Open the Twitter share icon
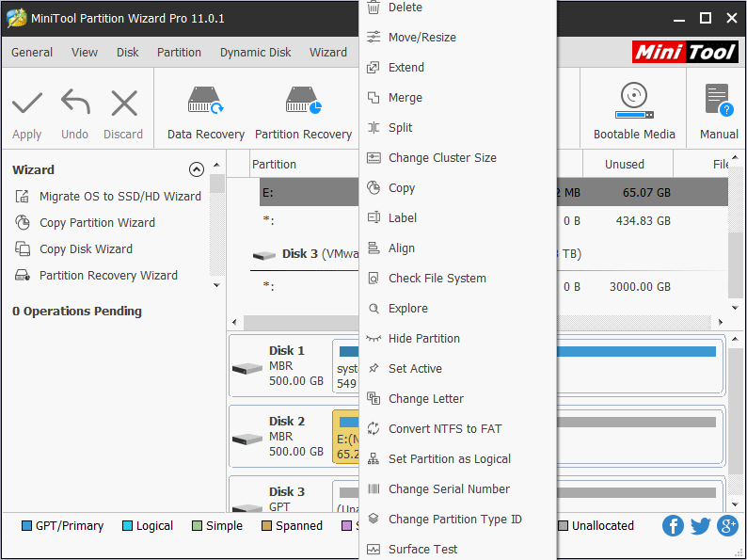Image resolution: width=747 pixels, height=560 pixels. coord(700,526)
